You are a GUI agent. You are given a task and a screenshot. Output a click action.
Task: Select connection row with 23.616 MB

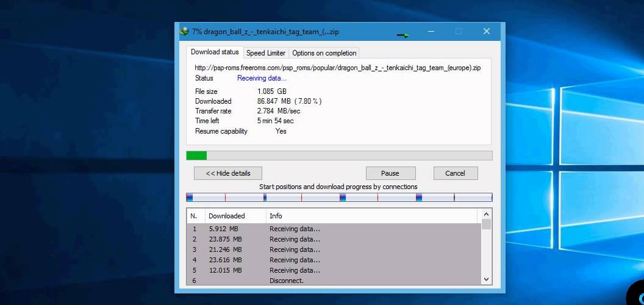pos(334,260)
